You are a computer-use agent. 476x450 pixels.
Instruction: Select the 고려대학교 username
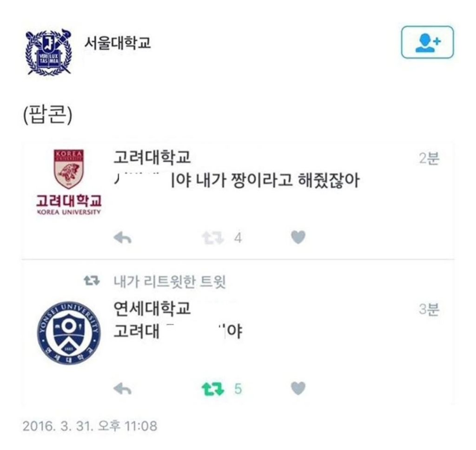point(152,157)
